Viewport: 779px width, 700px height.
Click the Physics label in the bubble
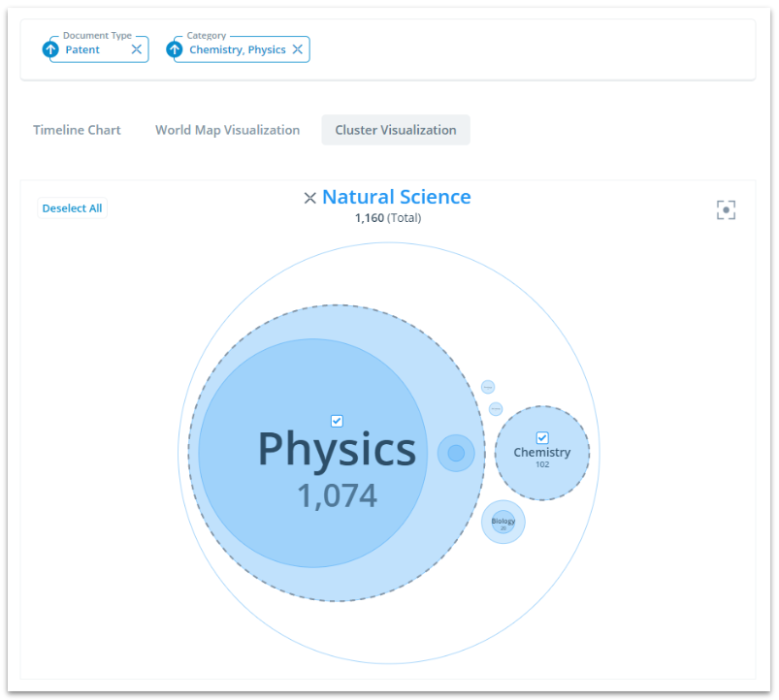click(337, 450)
